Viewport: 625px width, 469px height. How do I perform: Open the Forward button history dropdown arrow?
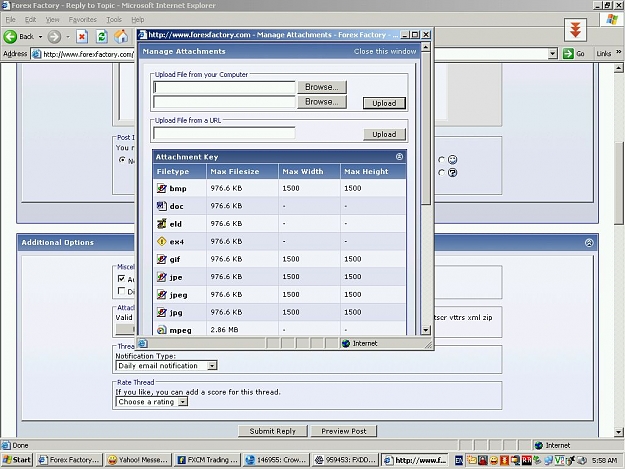[68, 37]
